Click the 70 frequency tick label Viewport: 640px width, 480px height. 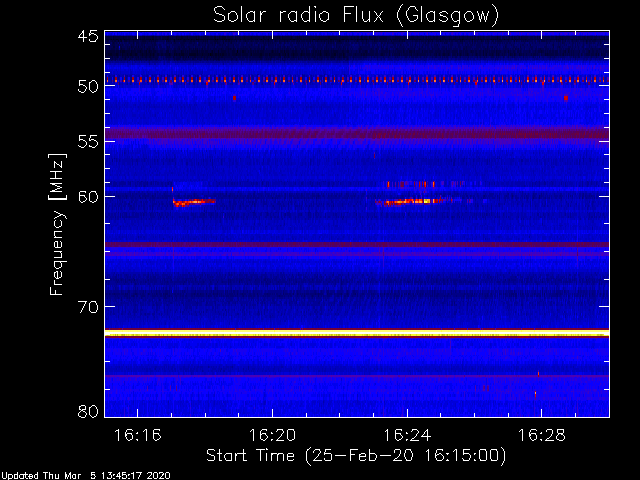pyautogui.click(x=88, y=307)
